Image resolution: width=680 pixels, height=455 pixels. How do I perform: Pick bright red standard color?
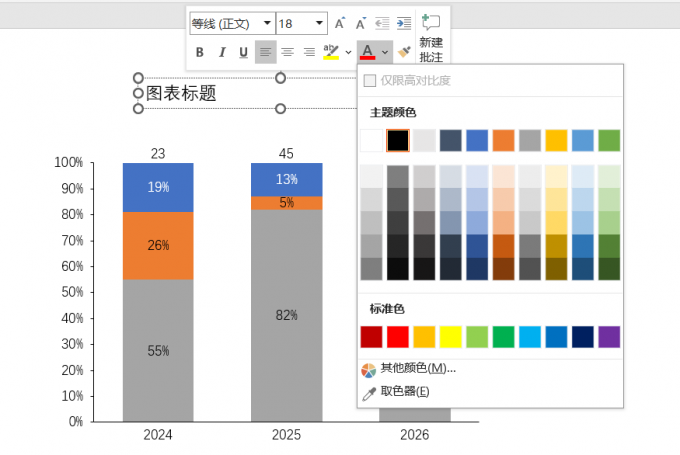(398, 337)
